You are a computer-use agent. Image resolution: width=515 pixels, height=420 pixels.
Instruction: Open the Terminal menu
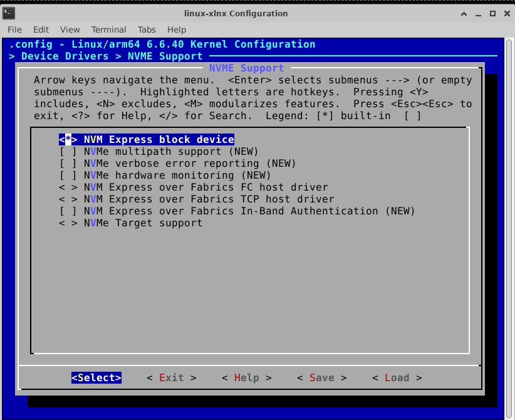pos(109,29)
